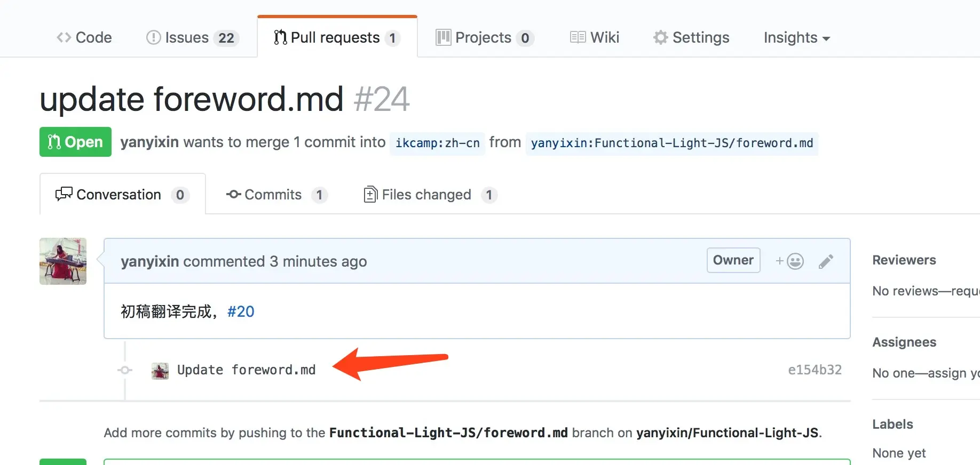Open the large yanyixin avatar thumbnail
This screenshot has height=465, width=980.
(63, 261)
